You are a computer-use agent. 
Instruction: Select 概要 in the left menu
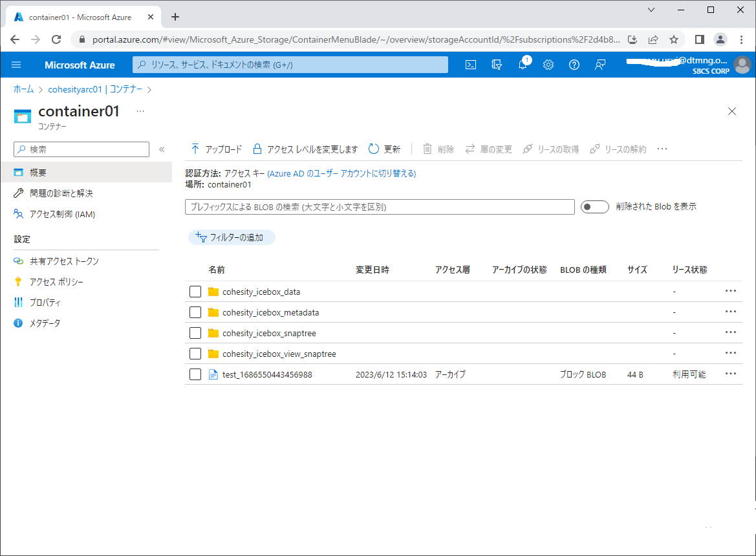click(x=86, y=173)
